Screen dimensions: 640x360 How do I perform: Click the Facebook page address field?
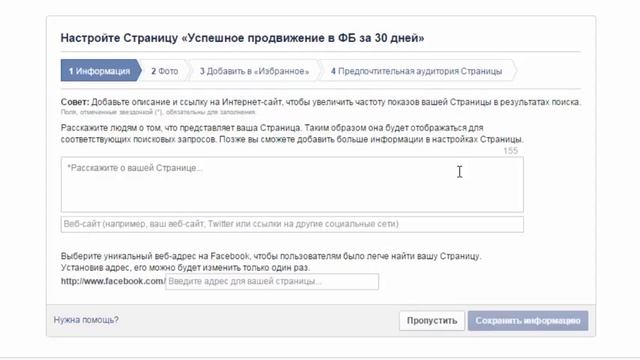tap(272, 282)
